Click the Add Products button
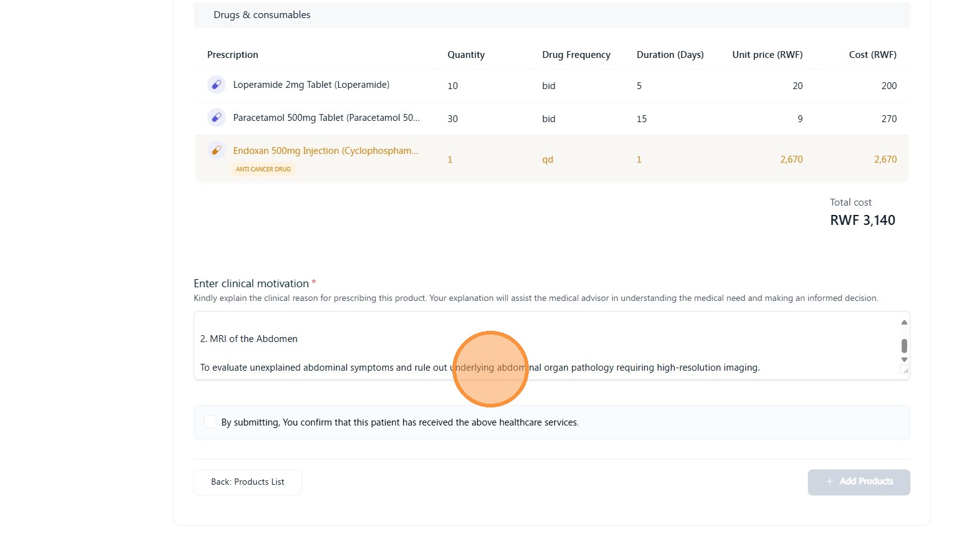Screen dimensions: 980x547 [859, 482]
